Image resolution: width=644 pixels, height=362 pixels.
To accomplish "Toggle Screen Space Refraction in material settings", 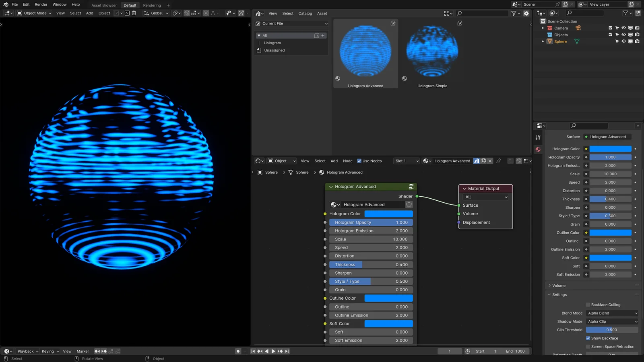I will click(588, 346).
